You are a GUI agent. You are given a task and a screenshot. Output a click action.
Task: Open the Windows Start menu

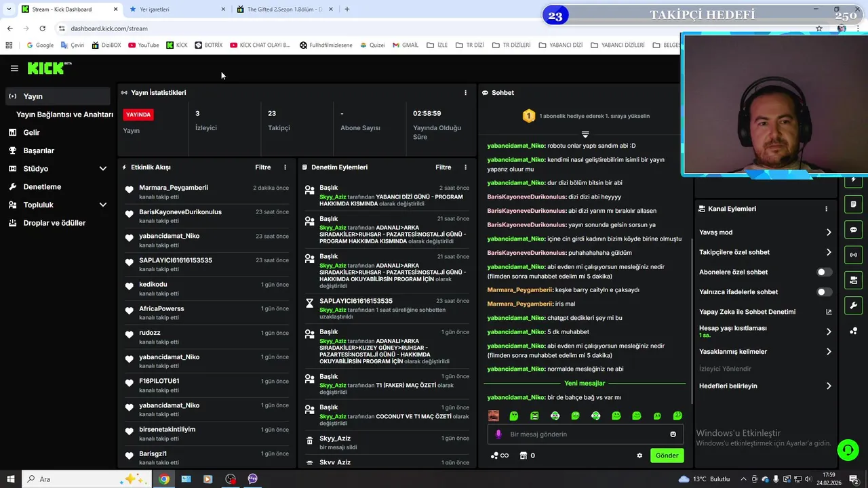[10, 479]
